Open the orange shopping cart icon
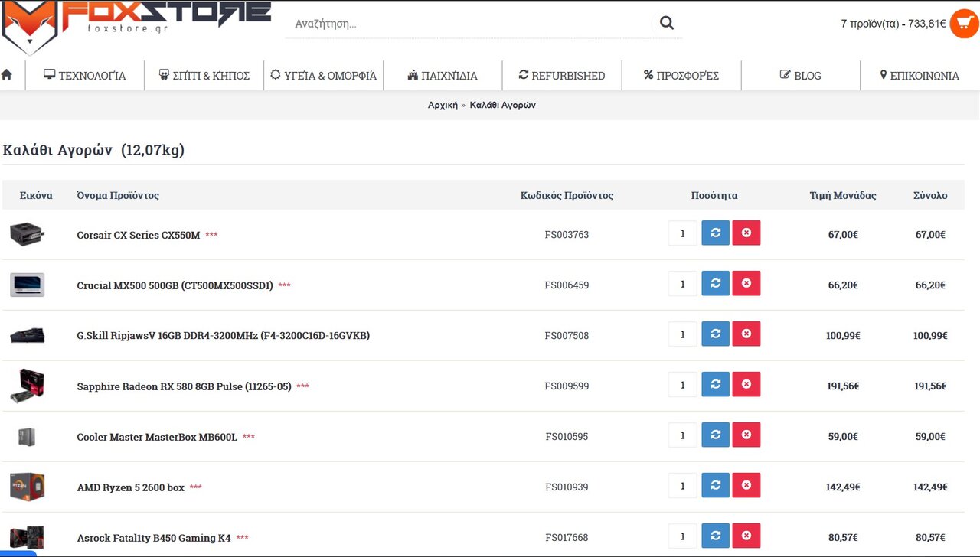980x557 pixels. [964, 24]
